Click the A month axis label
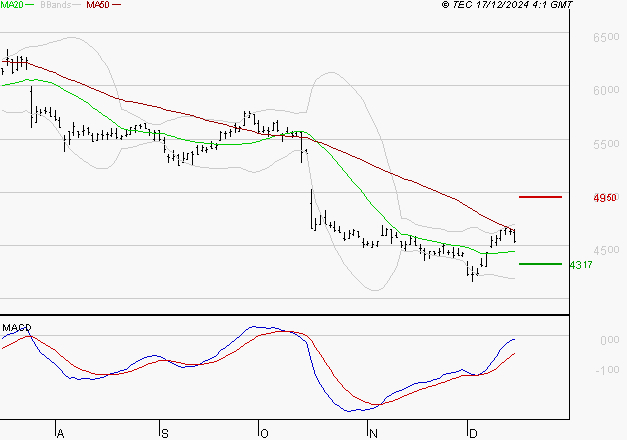This screenshot has width=627, height=440. (60, 433)
